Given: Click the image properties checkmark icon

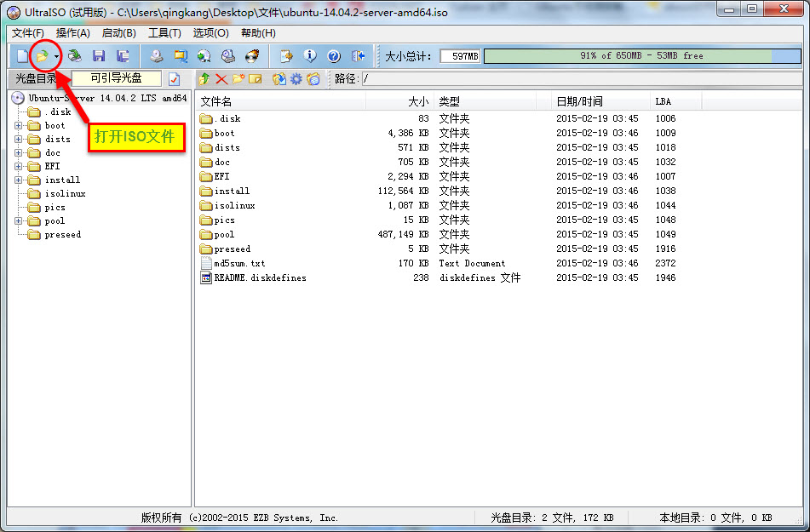Looking at the screenshot, I should 174,79.
